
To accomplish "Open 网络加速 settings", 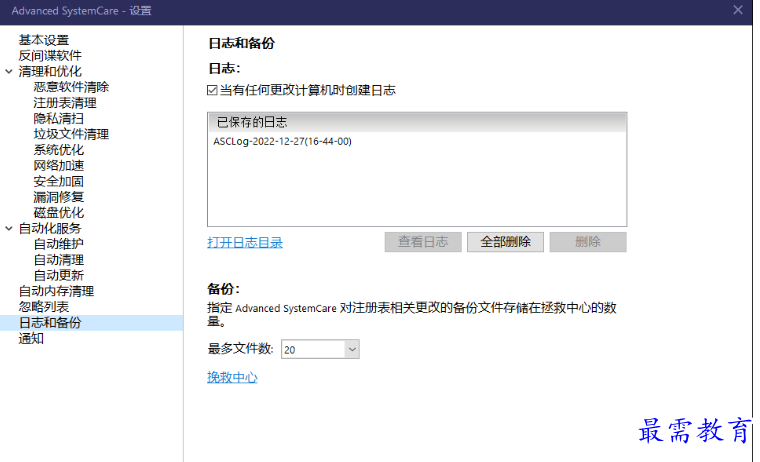I will coord(59,165).
